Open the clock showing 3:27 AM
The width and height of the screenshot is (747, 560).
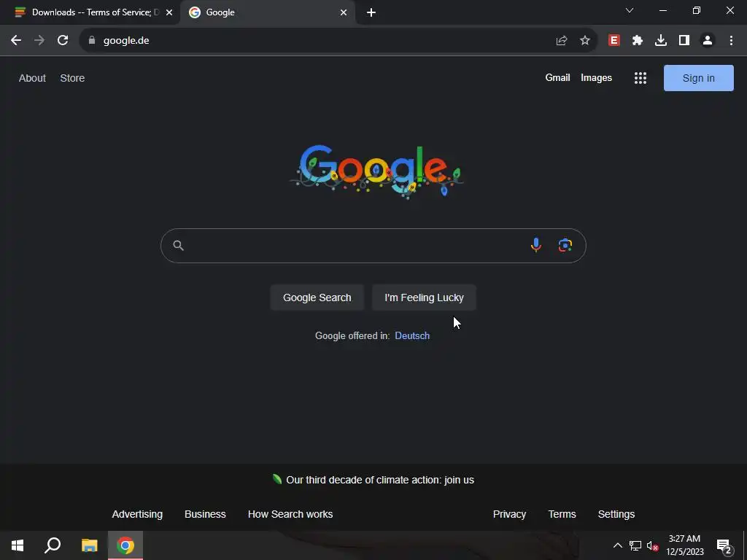click(684, 545)
